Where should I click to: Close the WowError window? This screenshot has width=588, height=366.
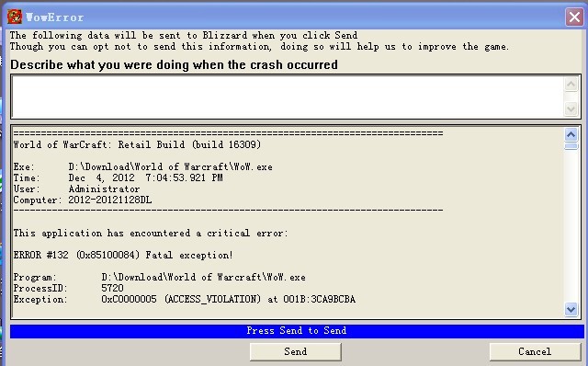[574, 17]
